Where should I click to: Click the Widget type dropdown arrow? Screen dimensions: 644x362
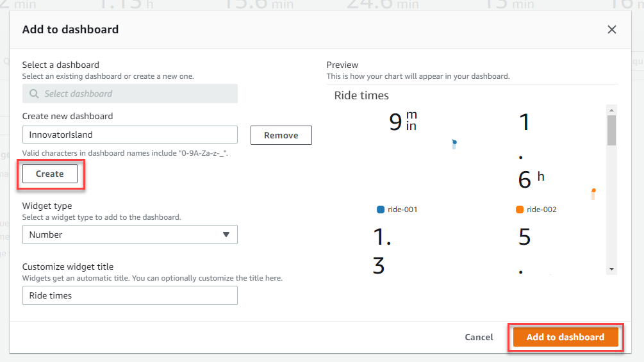click(226, 234)
